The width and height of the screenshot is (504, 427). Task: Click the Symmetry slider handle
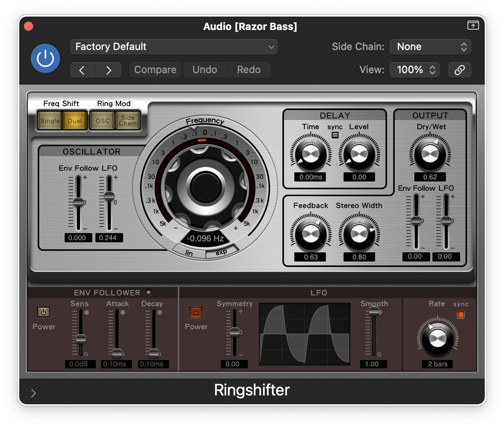[x=235, y=332]
